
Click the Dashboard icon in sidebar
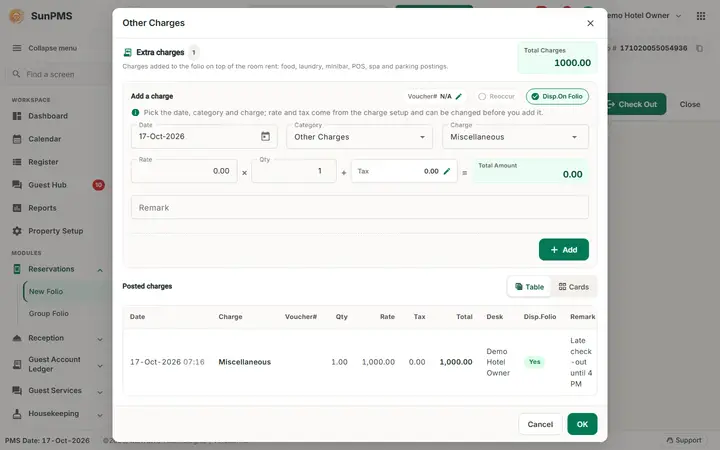pos(17,116)
